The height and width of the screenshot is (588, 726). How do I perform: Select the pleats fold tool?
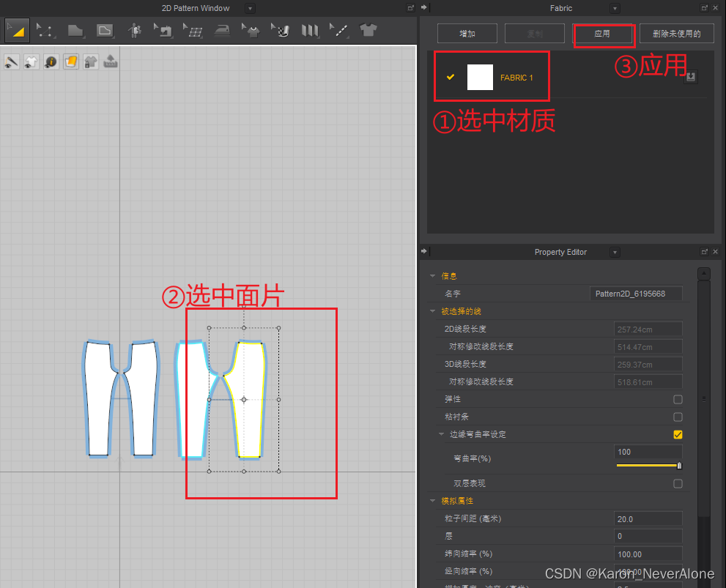(310, 31)
